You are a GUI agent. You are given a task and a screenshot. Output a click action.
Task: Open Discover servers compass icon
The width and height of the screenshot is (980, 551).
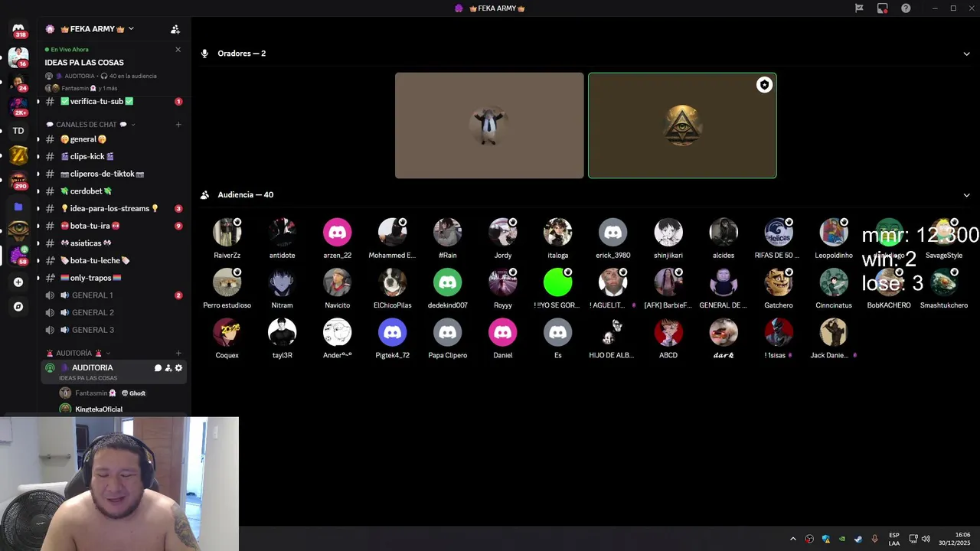tap(18, 307)
